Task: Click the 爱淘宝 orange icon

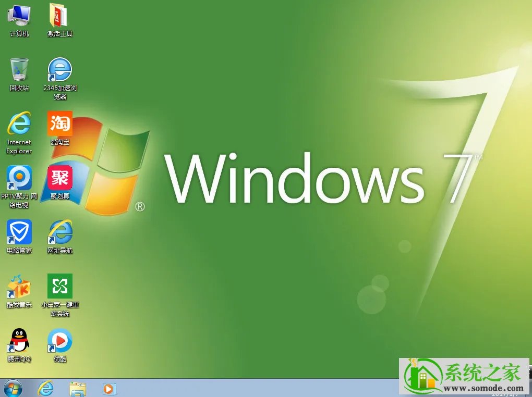Action: (60, 124)
